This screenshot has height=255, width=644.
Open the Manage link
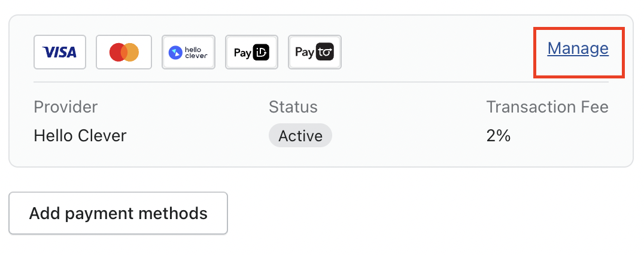[x=578, y=48]
